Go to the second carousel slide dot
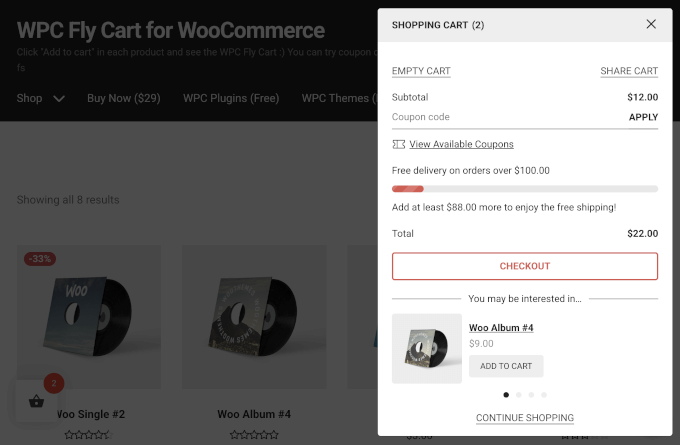 tap(519, 395)
